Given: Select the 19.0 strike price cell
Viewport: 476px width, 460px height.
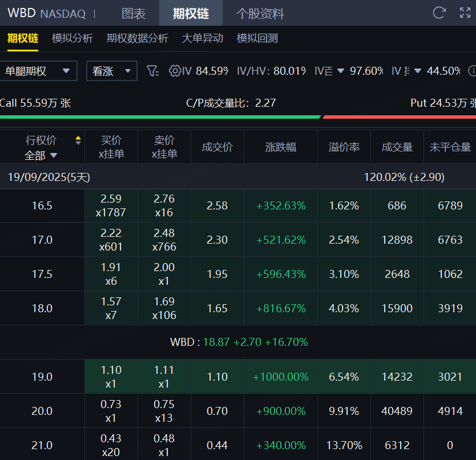Looking at the screenshot, I should 42,377.
